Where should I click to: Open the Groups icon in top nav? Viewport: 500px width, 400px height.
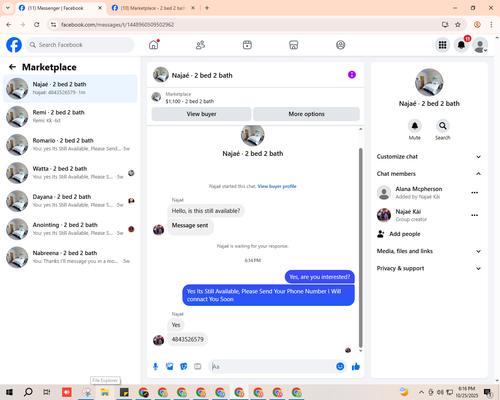point(340,45)
